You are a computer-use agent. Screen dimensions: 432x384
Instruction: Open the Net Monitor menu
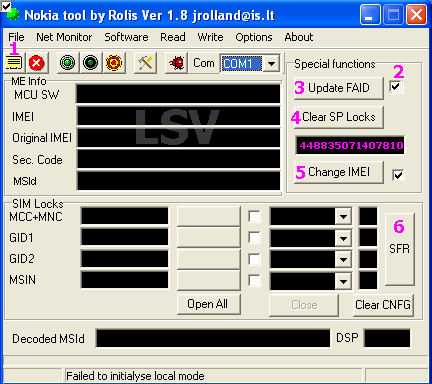click(64, 37)
